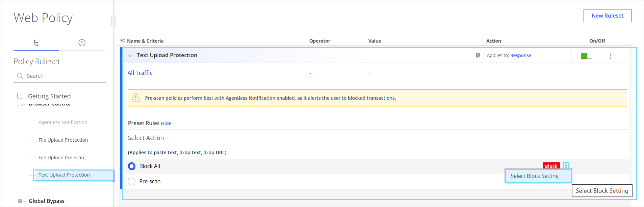The image size is (644, 207).
Task: Click the Global Bypass tree node bullet
Action: (x=20, y=201)
